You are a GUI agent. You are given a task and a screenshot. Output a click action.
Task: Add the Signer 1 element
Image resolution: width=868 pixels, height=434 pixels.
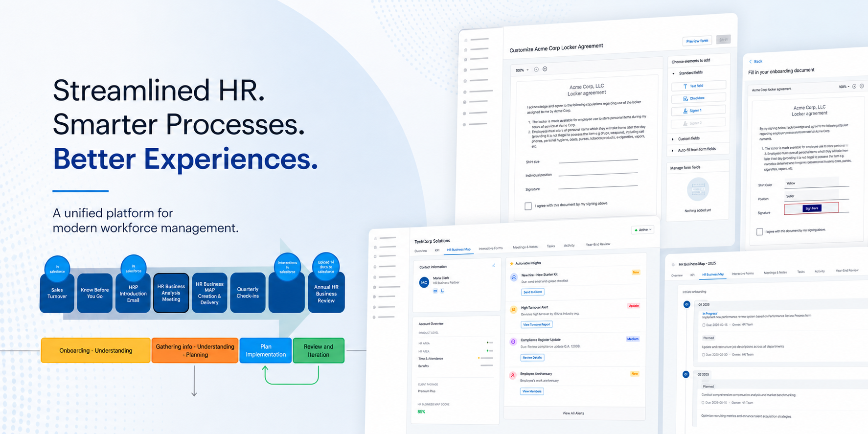(x=698, y=111)
